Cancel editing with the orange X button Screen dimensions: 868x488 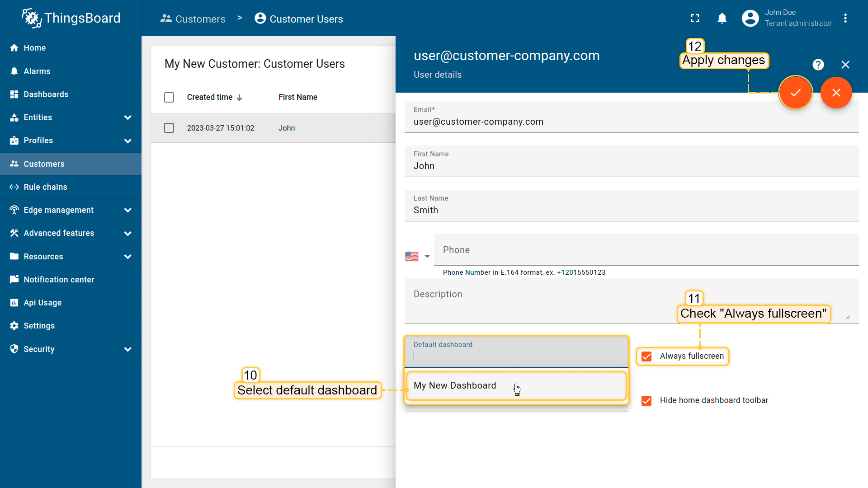click(836, 93)
